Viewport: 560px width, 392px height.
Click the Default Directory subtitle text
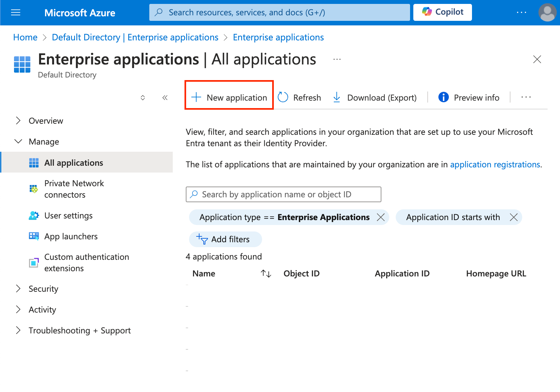point(67,75)
